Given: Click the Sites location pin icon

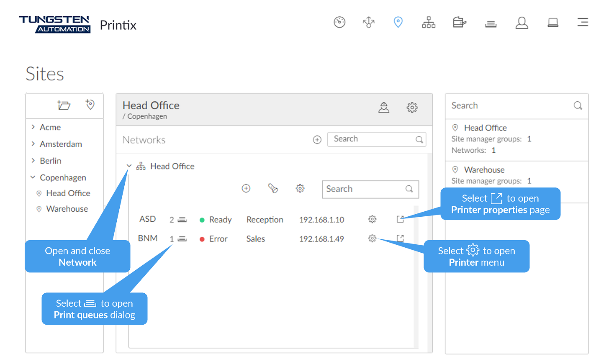Looking at the screenshot, I should (398, 22).
